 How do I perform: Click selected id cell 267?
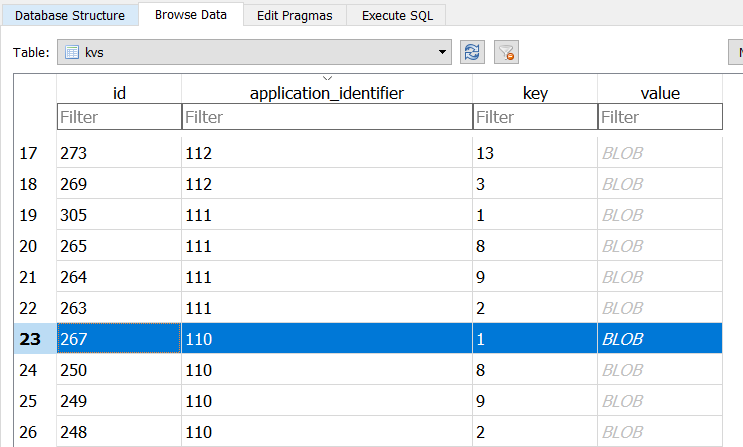click(x=119, y=339)
